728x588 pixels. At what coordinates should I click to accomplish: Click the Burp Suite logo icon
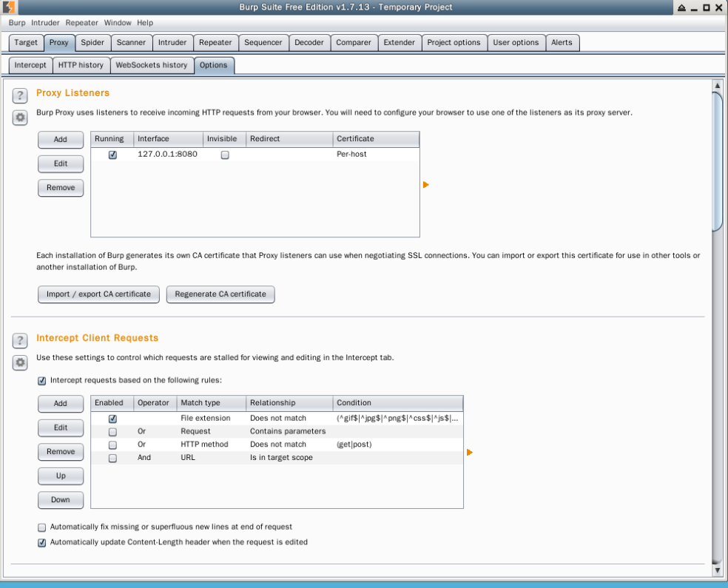pyautogui.click(x=8, y=7)
